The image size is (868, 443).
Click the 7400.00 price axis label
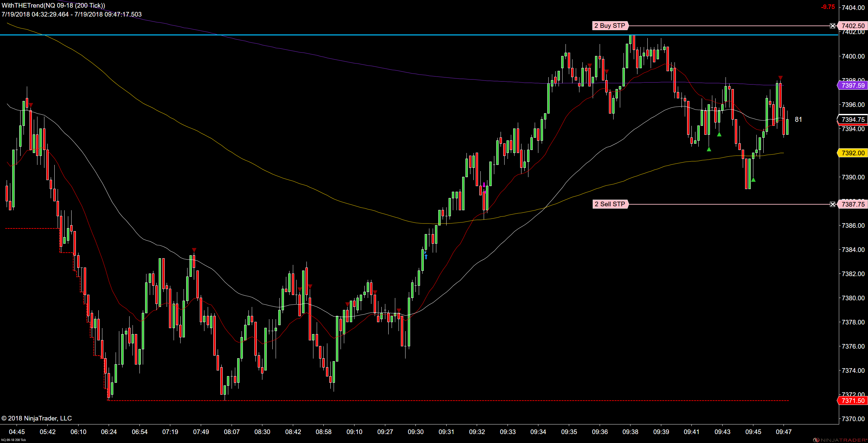tap(853, 56)
